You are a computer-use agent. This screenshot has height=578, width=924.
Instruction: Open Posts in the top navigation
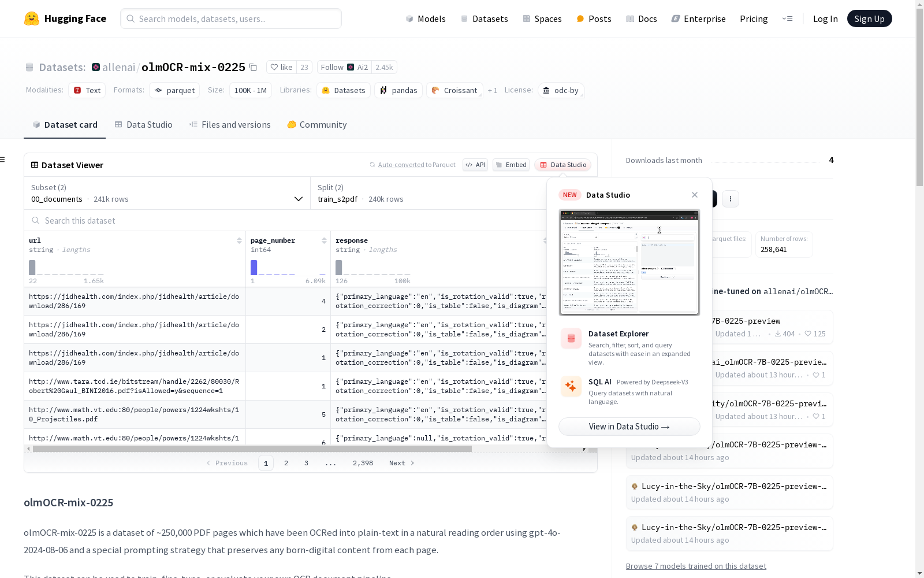[x=594, y=18]
